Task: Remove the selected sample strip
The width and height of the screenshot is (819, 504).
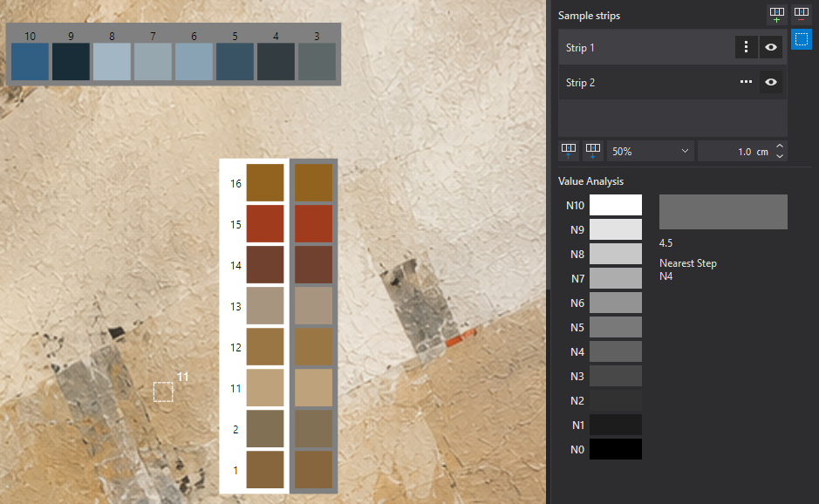Action: click(x=802, y=15)
